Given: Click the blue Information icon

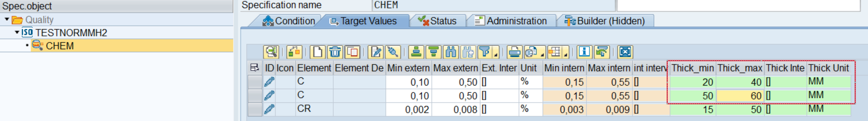Looking at the screenshot, I should (x=584, y=52).
